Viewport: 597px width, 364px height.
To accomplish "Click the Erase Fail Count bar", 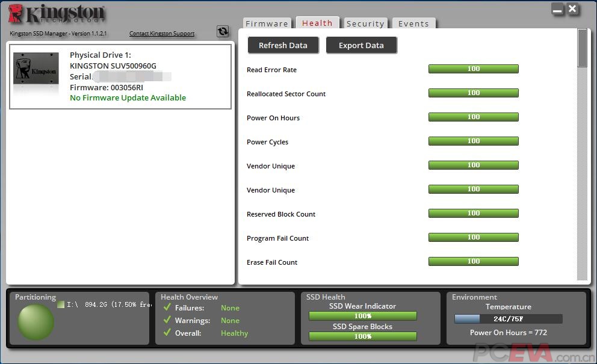I will coord(473,261).
